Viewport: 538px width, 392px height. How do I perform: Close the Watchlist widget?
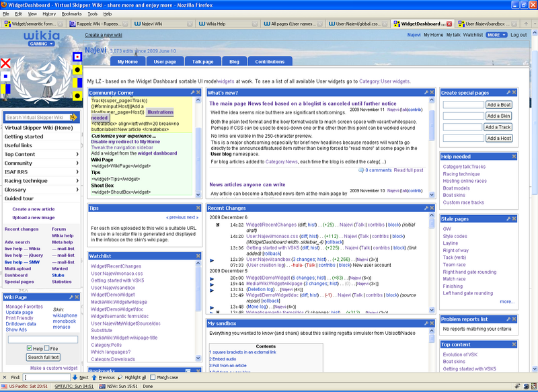[198, 256]
